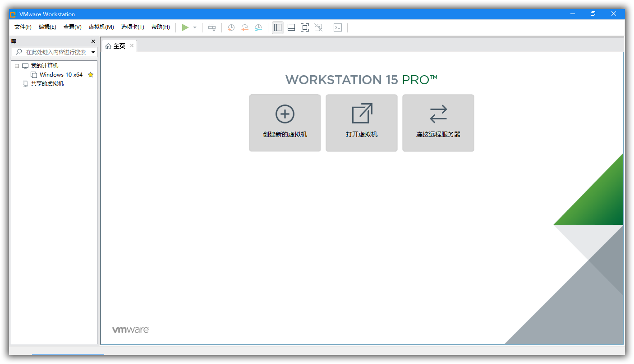
Task: Select the Windows 10 x64 virtual machine
Action: (61, 75)
